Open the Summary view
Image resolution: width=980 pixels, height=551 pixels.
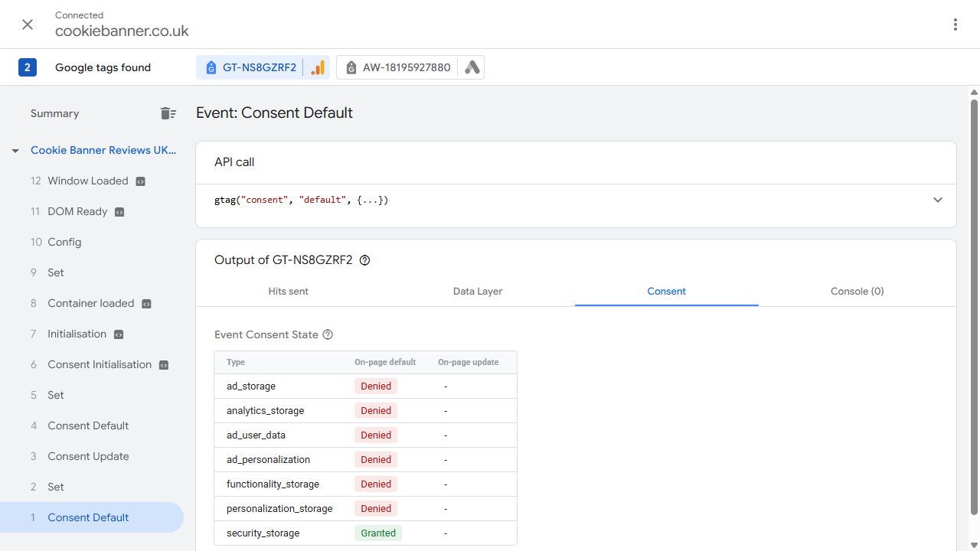(x=55, y=113)
